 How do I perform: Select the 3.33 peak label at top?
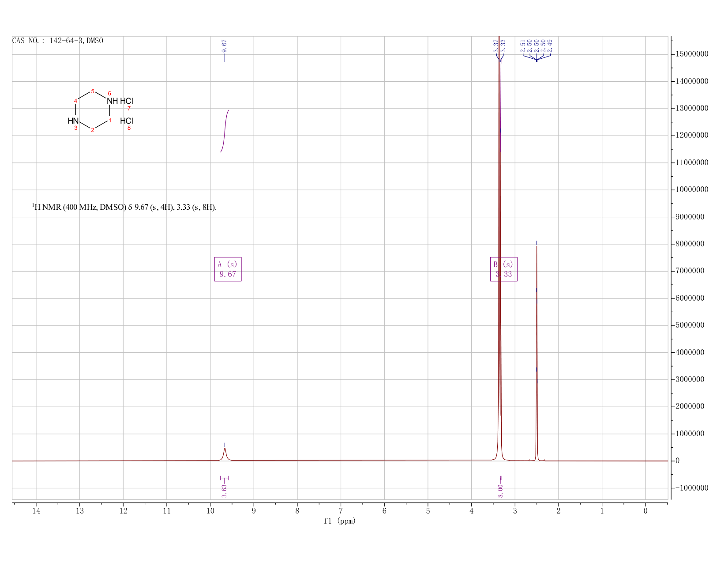point(503,46)
